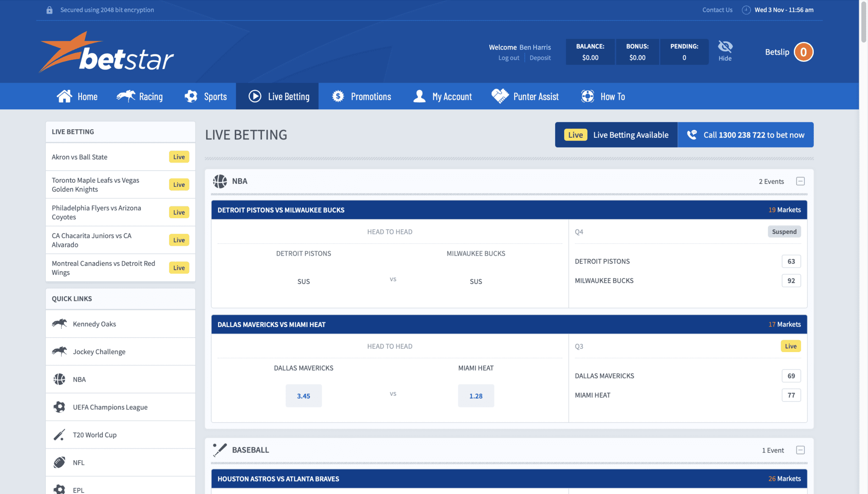868x494 pixels.
Task: Open 26 Markets for Astros vs Braves
Action: click(x=785, y=479)
